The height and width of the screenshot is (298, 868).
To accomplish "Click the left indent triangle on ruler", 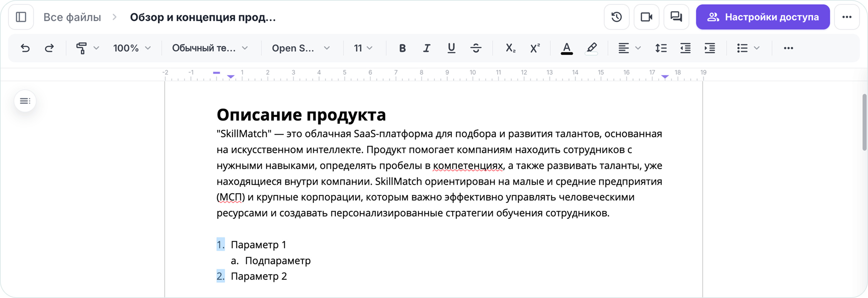I will (231, 77).
